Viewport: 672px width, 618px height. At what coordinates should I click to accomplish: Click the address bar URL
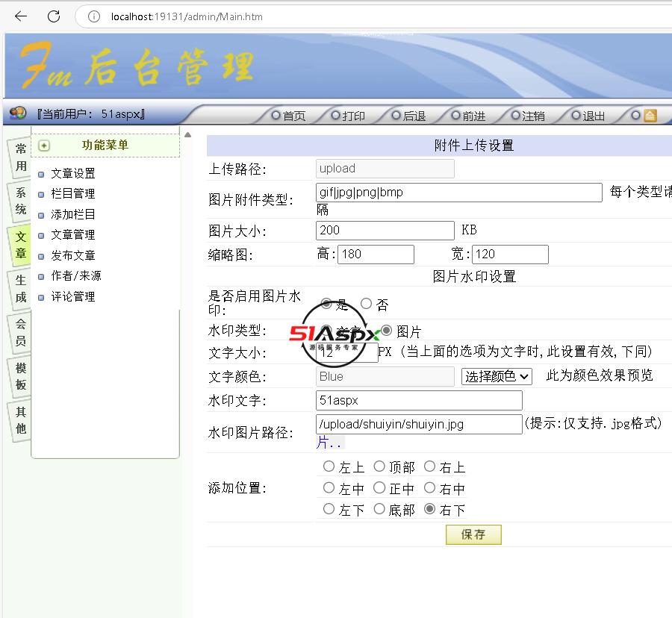click(187, 16)
